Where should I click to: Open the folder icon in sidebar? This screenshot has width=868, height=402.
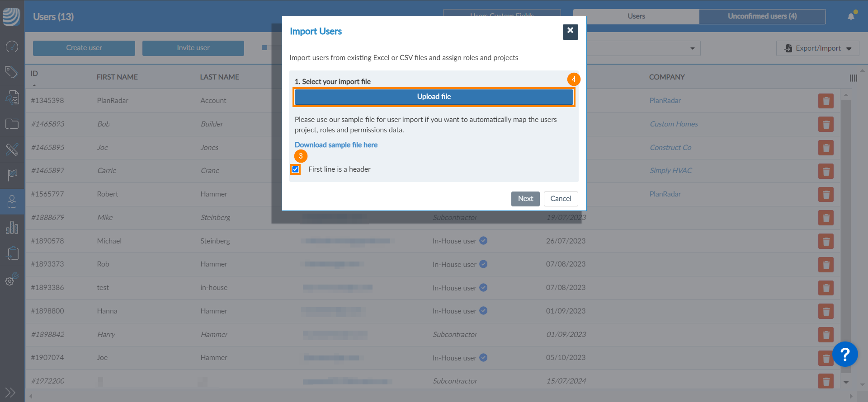12,124
